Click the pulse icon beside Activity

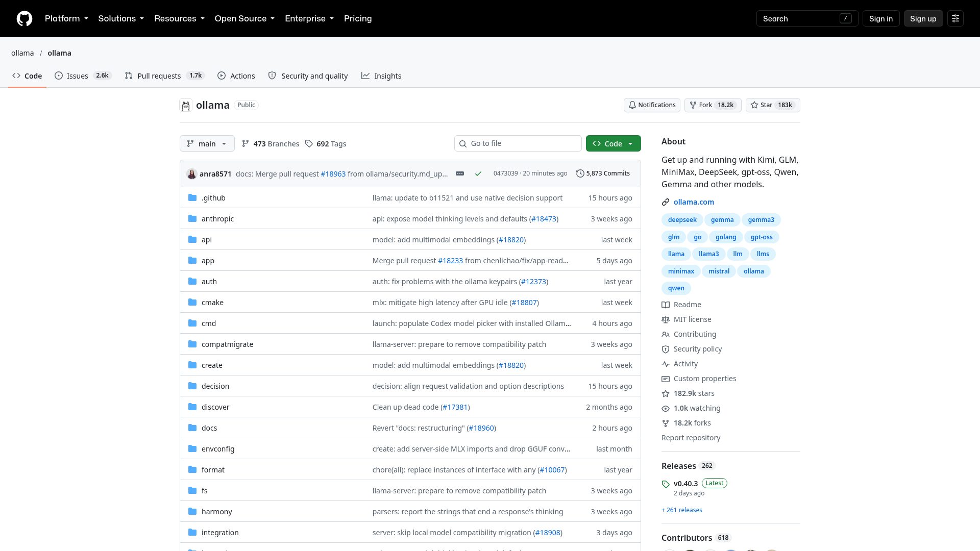coord(666,364)
